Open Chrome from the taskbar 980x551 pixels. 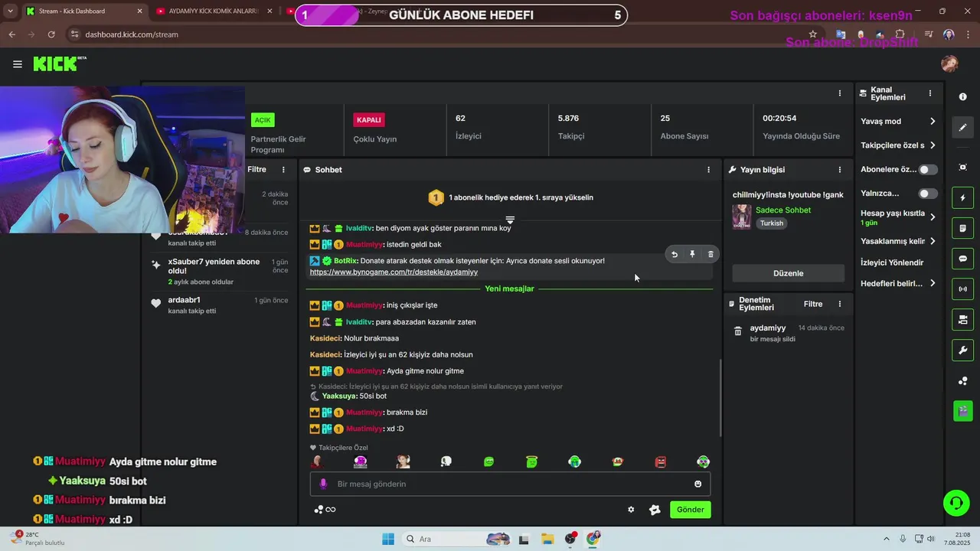coord(593,539)
